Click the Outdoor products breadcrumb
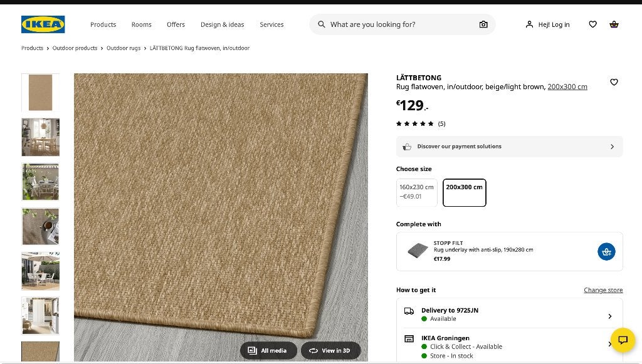Viewport: 642px width, 364px height. (x=75, y=48)
